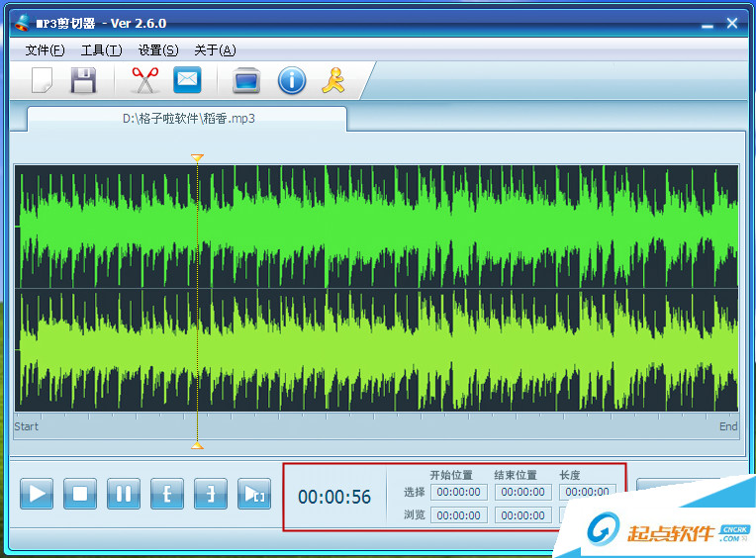Screen dimensions: 756x558
Task: Click the 00:00:56 current time display
Action: (334, 498)
